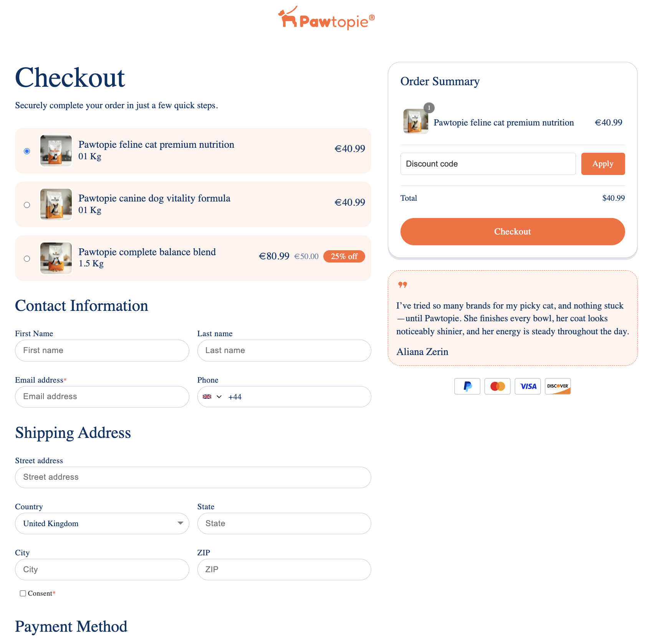Click the Discover payment icon
The height and width of the screenshot is (644, 652).
click(558, 386)
